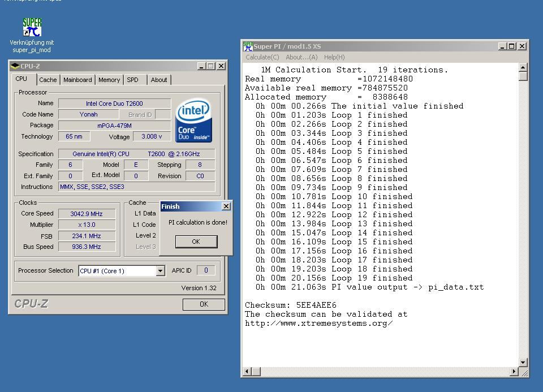The width and height of the screenshot is (543, 392).
Task: Click the OK button in CPU-Z
Action: pos(204,304)
